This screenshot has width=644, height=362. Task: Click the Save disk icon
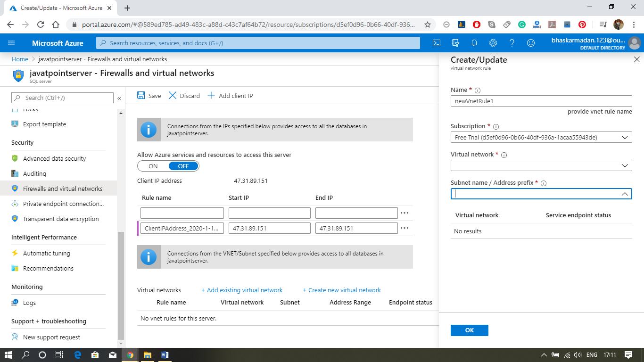pos(141,95)
